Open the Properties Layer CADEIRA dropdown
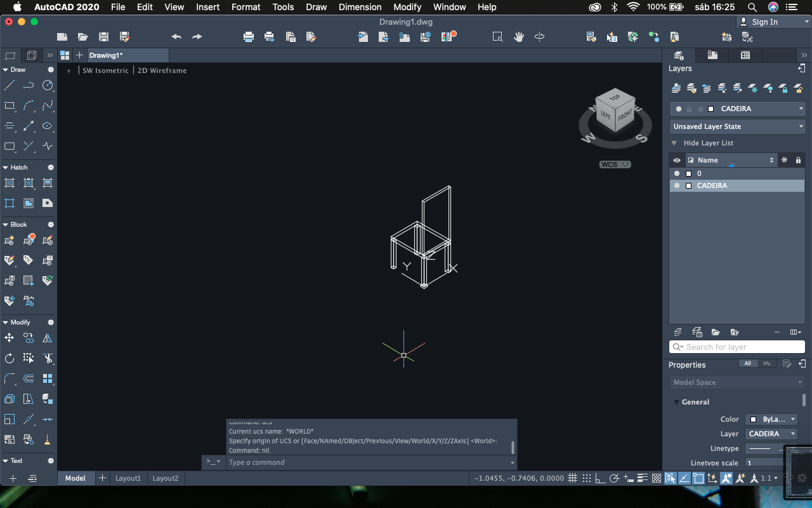The image size is (812, 508). (x=771, y=434)
